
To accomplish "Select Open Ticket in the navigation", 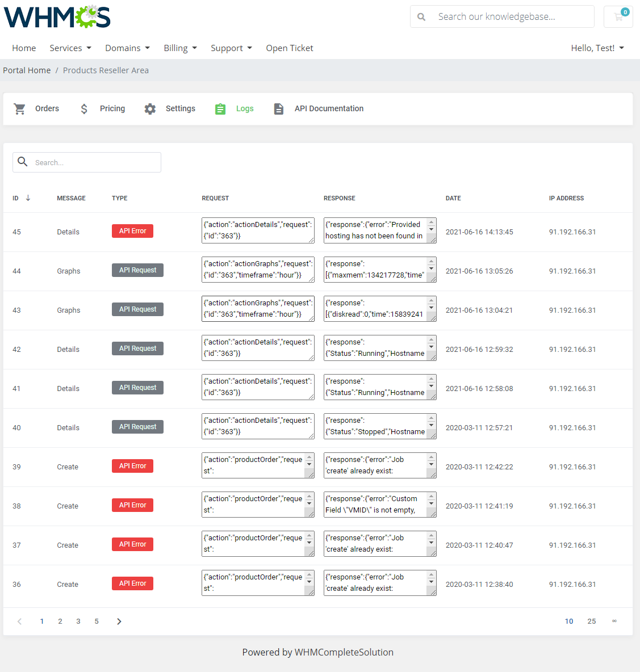I will click(290, 48).
